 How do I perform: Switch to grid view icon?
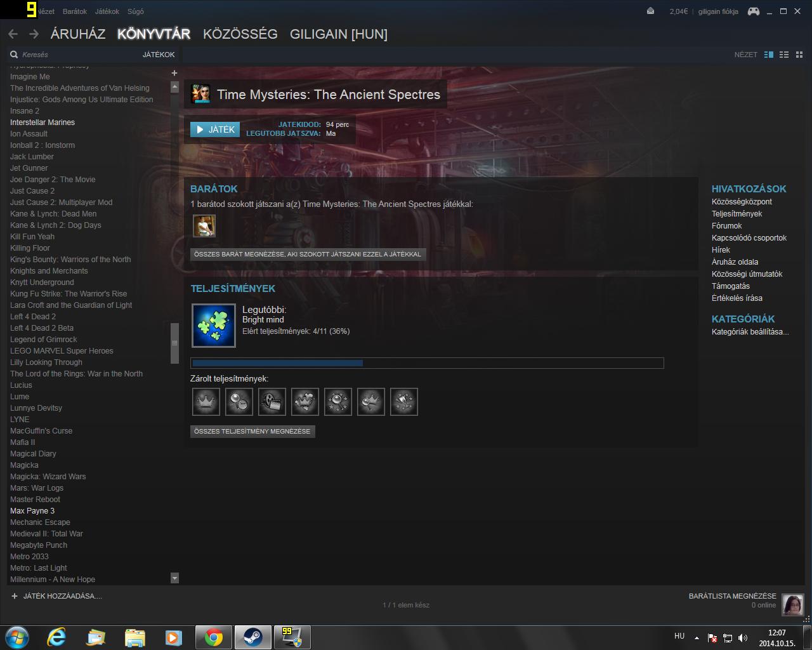point(799,55)
